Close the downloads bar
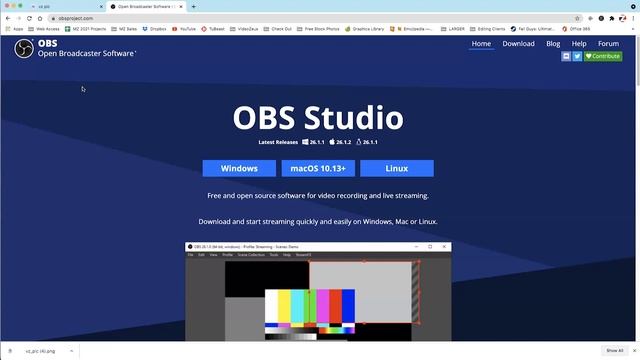 click(634, 351)
